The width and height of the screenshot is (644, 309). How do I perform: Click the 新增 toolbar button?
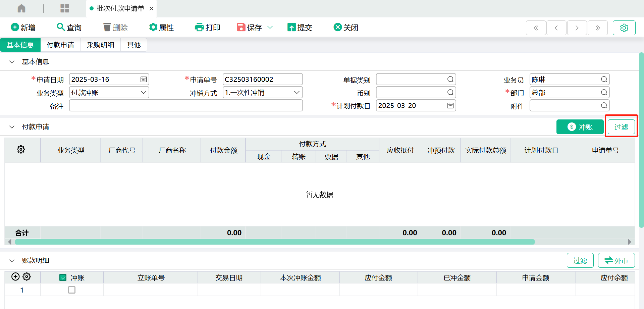tap(23, 28)
